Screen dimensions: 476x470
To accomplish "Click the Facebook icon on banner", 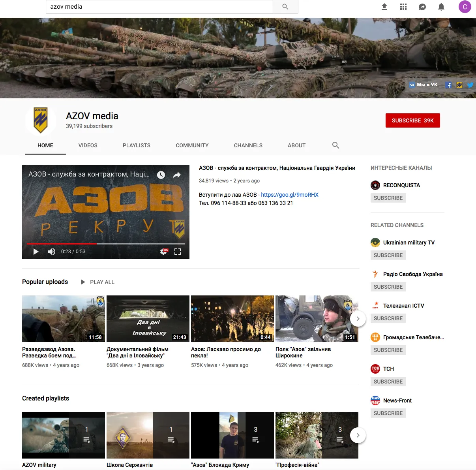I will pos(448,85).
